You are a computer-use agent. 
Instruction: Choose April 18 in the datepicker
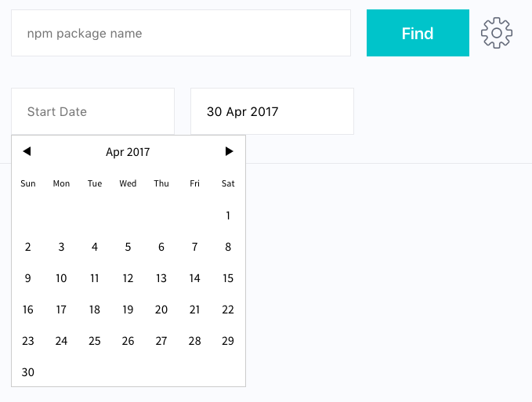[95, 310]
